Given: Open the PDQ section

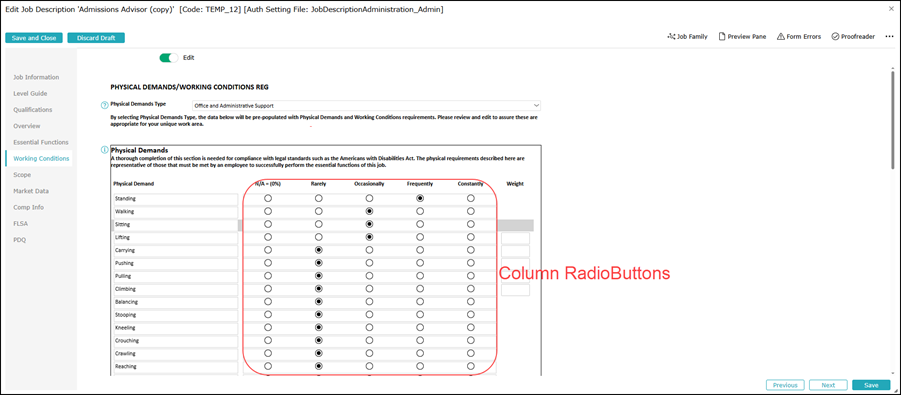Looking at the screenshot, I should pyautogui.click(x=20, y=240).
